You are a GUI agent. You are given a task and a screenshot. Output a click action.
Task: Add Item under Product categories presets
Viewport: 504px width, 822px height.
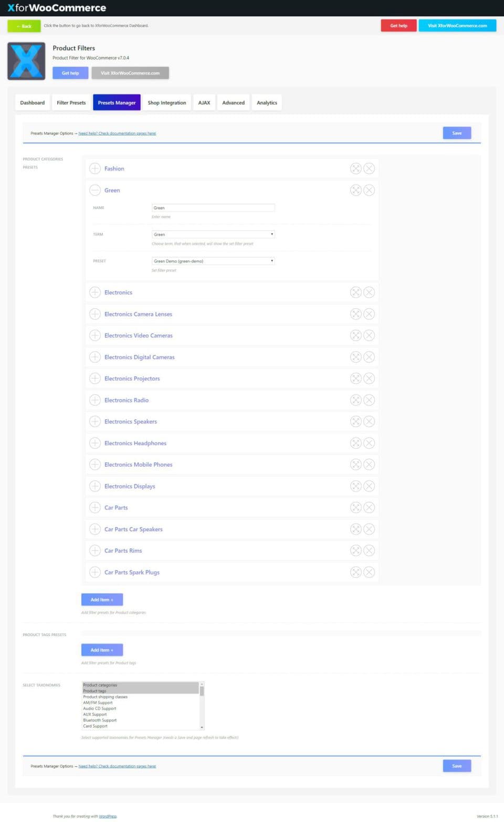coord(102,599)
